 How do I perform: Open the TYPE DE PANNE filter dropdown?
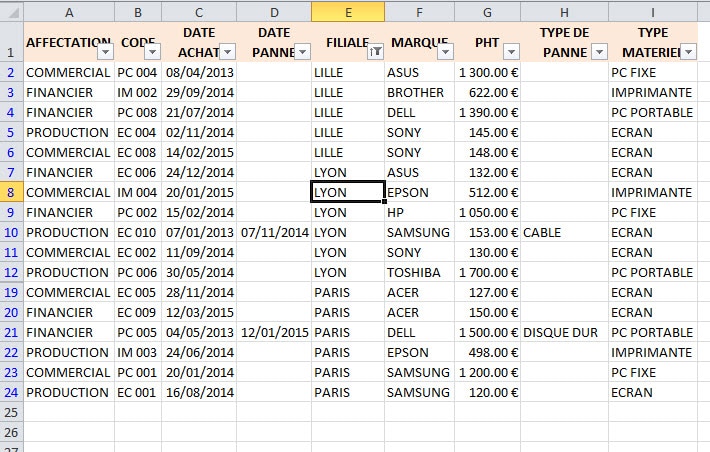pos(600,52)
